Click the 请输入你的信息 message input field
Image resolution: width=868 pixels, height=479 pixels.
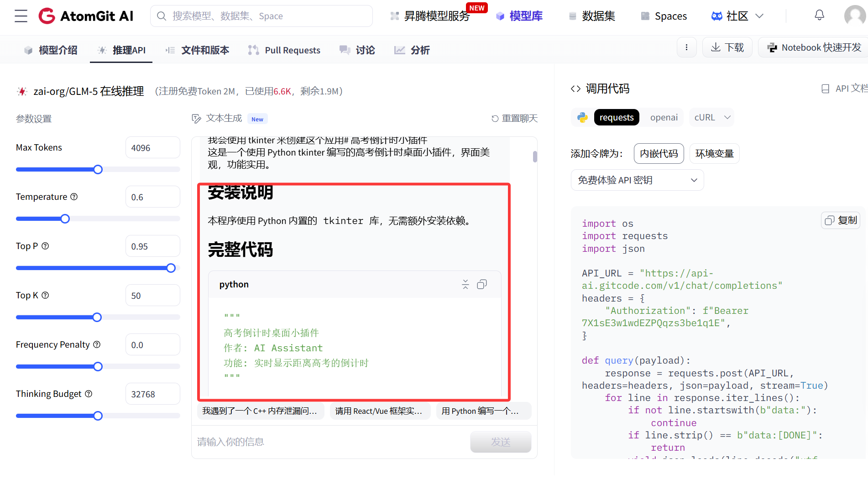[x=319, y=441]
